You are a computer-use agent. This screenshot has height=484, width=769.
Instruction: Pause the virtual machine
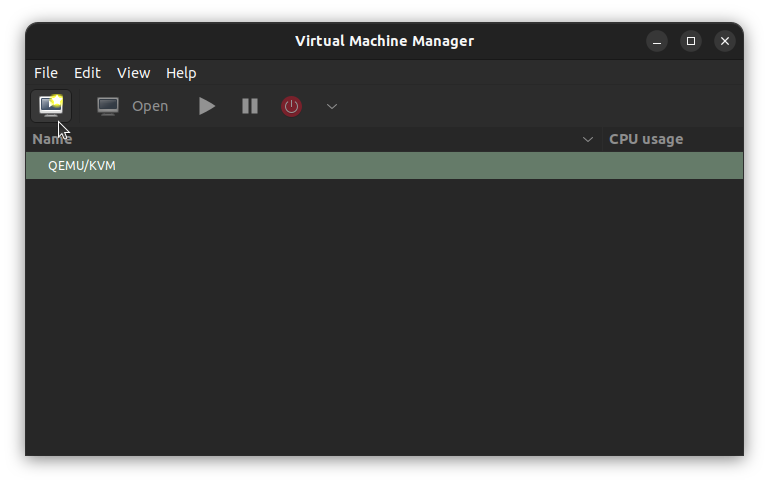tap(250, 106)
